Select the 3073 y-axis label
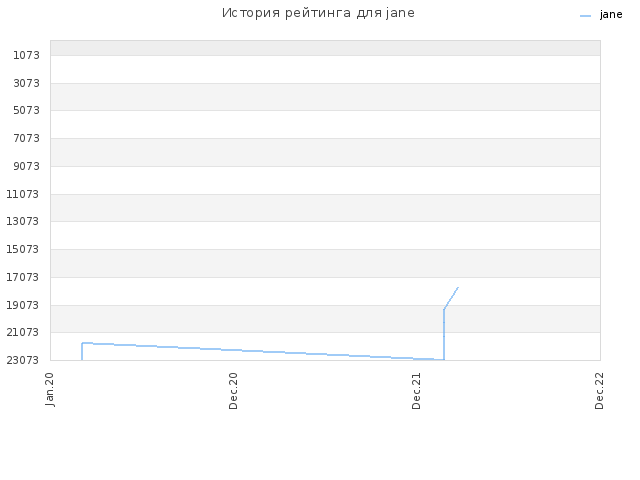 click(27, 83)
